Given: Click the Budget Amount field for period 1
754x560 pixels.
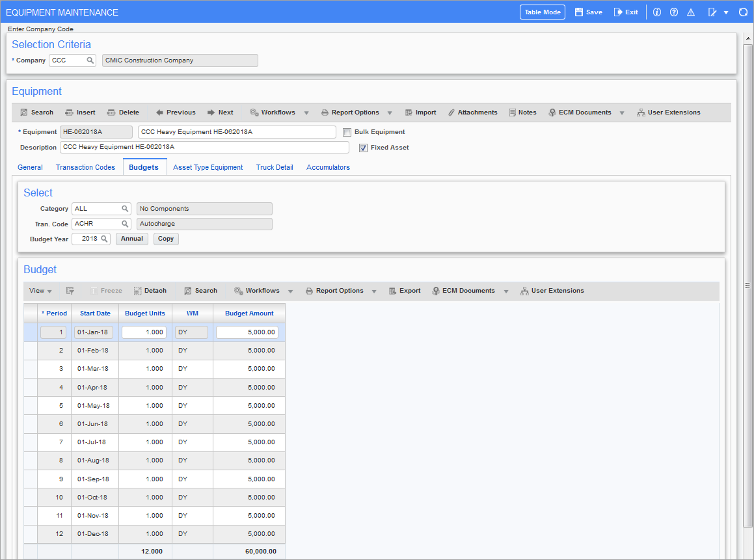Looking at the screenshot, I should coord(247,332).
